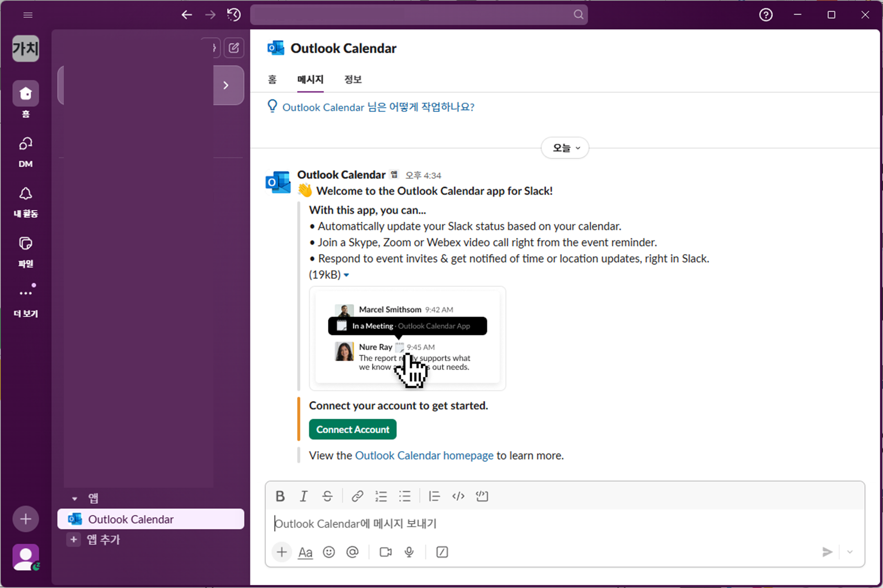Open the hamburger menu icon
The width and height of the screenshot is (883, 588).
[x=28, y=15]
